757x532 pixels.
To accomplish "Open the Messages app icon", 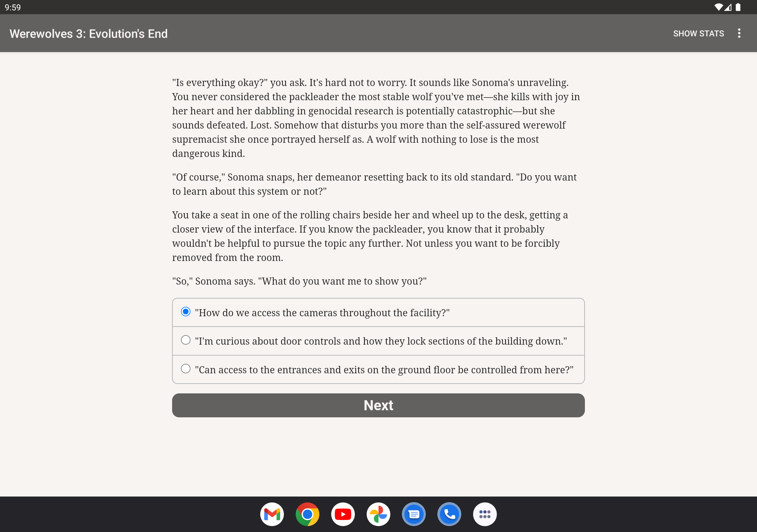I will 414,514.
